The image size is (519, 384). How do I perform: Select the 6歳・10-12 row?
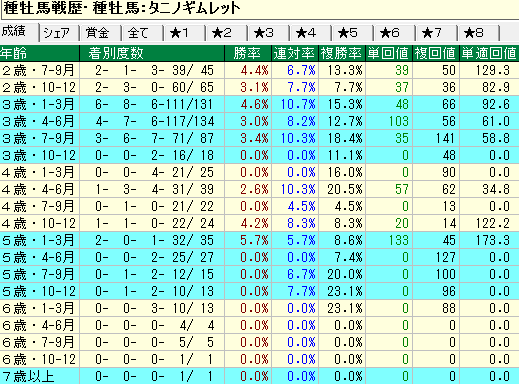point(259,359)
